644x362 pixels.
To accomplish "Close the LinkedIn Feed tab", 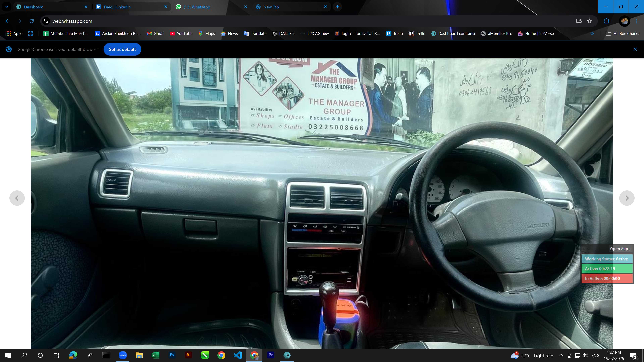I will 166,7.
